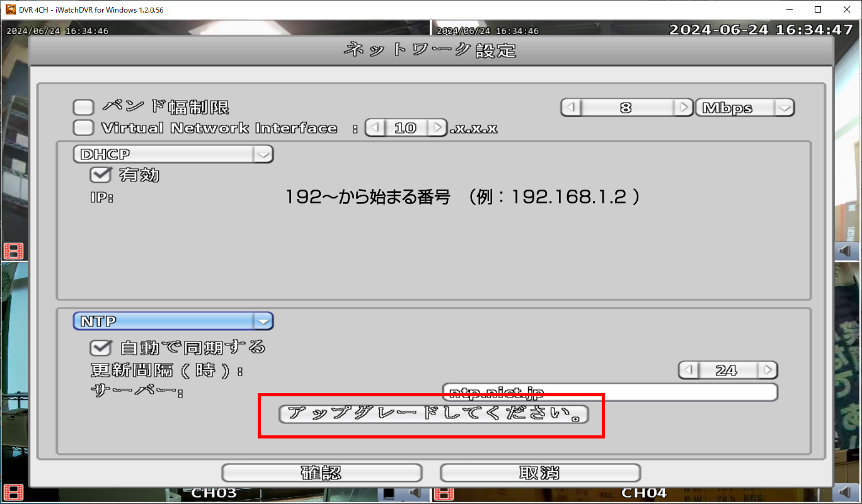The image size is (862, 504).
Task: Click the speaker icon right of CH03
Action: point(414,493)
